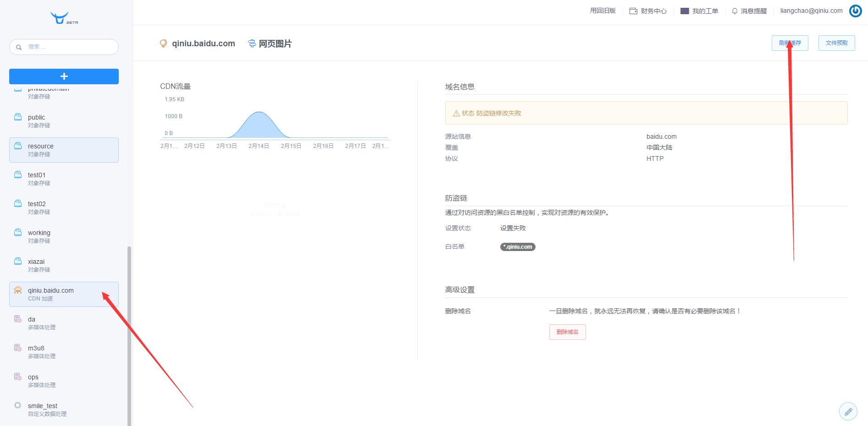Image resolution: width=868 pixels, height=426 pixels.
Task: Click the pencil edit button at bottom right
Action: pyautogui.click(x=848, y=411)
